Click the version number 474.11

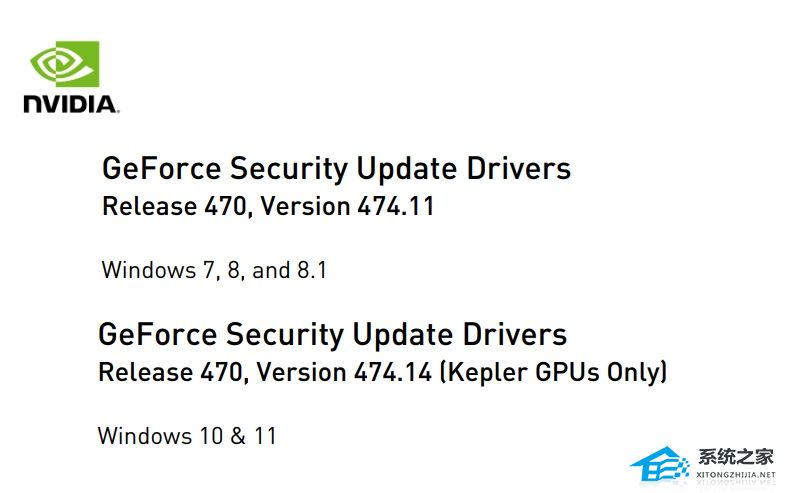394,207
